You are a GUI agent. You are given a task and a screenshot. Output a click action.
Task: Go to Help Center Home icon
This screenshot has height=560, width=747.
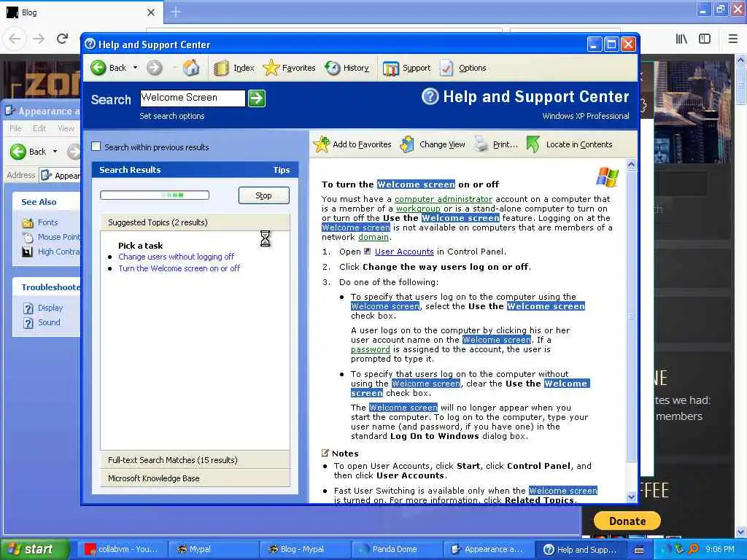click(191, 68)
